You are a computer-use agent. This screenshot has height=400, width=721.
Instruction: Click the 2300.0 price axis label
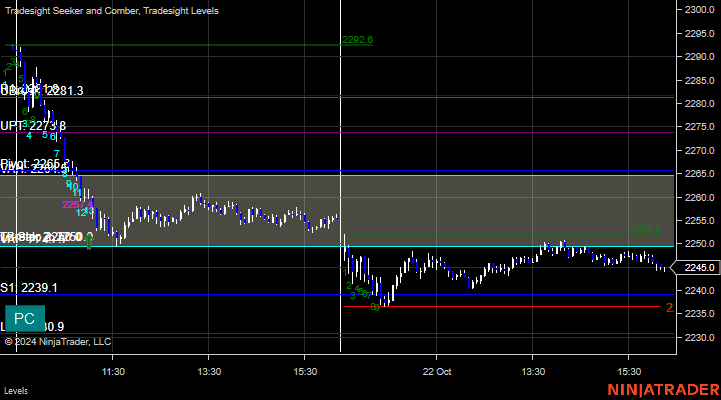[x=699, y=10]
